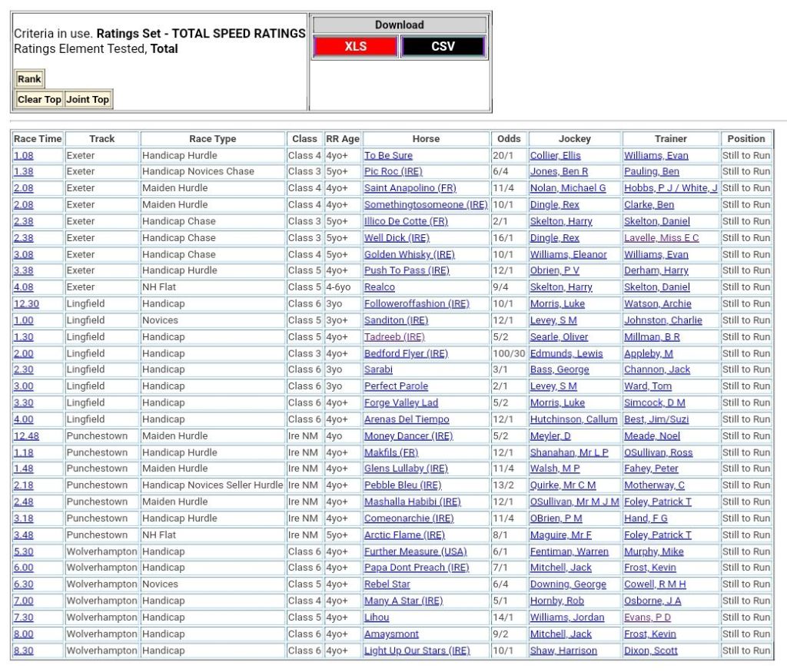The height and width of the screenshot is (672, 787).
Task: View jockey Hutchinson, Callum profile
Action: 573,419
